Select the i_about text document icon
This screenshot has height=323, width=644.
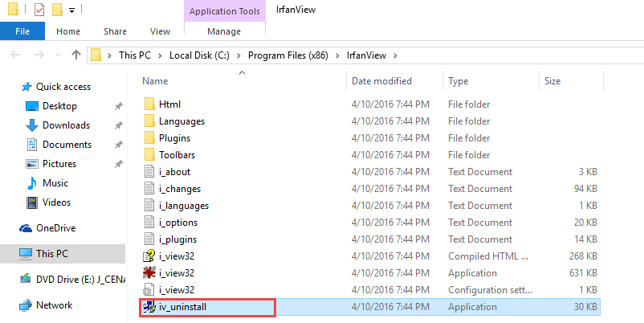click(149, 172)
